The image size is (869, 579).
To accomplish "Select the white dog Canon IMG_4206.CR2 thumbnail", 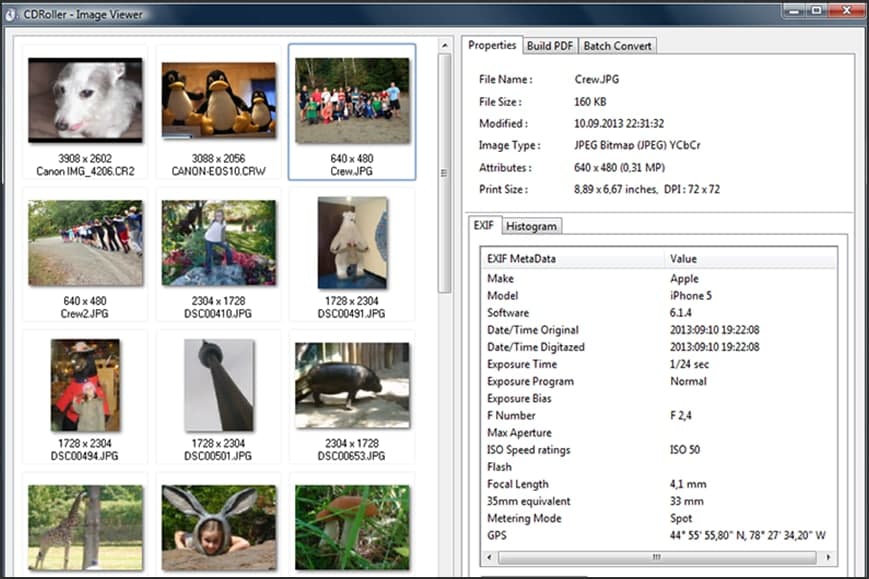I will pyautogui.click(x=85, y=98).
